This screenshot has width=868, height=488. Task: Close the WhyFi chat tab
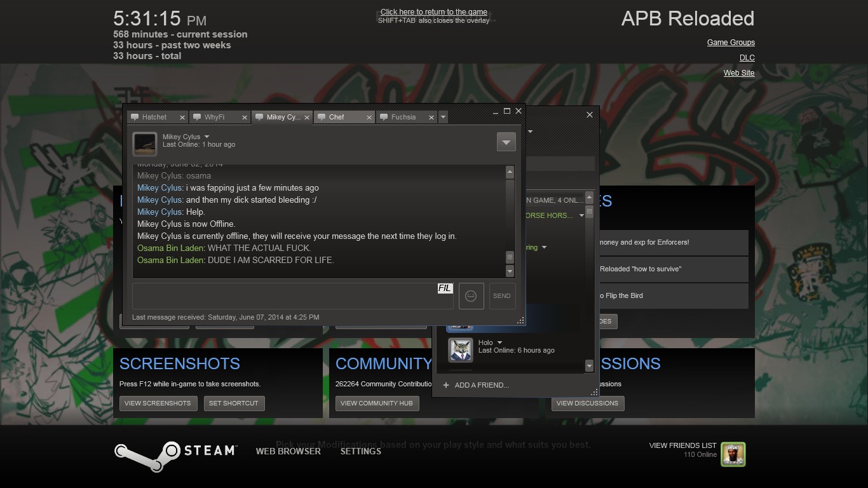click(244, 118)
